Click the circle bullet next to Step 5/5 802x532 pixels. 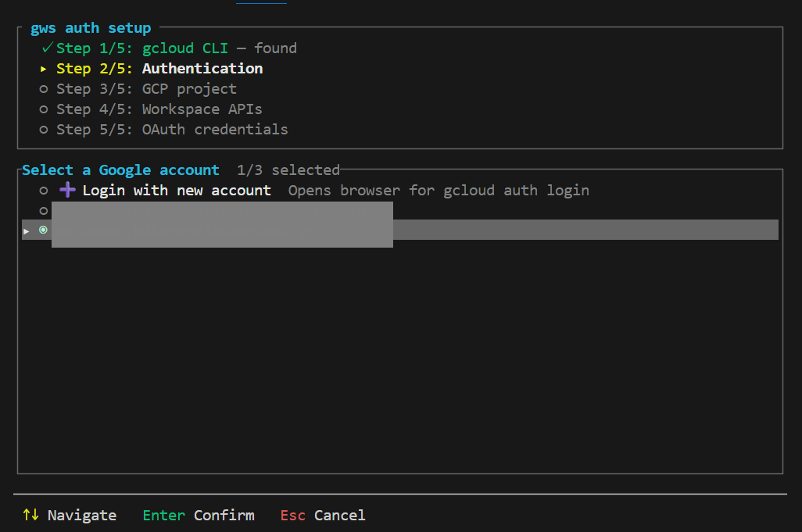tap(44, 130)
